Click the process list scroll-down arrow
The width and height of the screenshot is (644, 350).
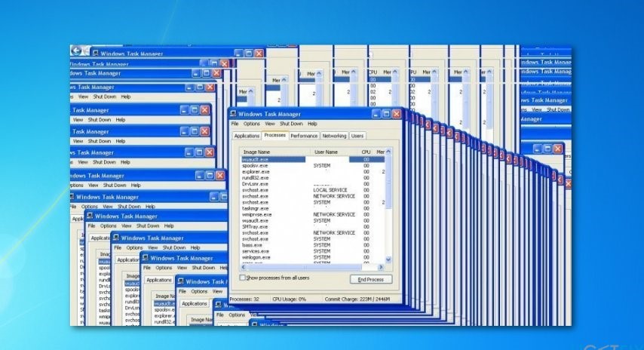click(x=388, y=259)
